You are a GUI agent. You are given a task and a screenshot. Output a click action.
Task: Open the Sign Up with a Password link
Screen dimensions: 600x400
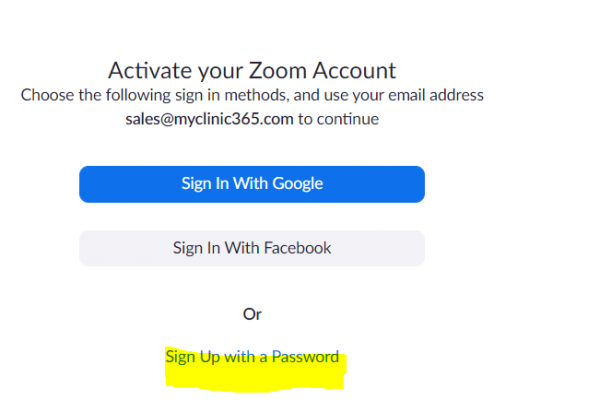pyautogui.click(x=252, y=357)
